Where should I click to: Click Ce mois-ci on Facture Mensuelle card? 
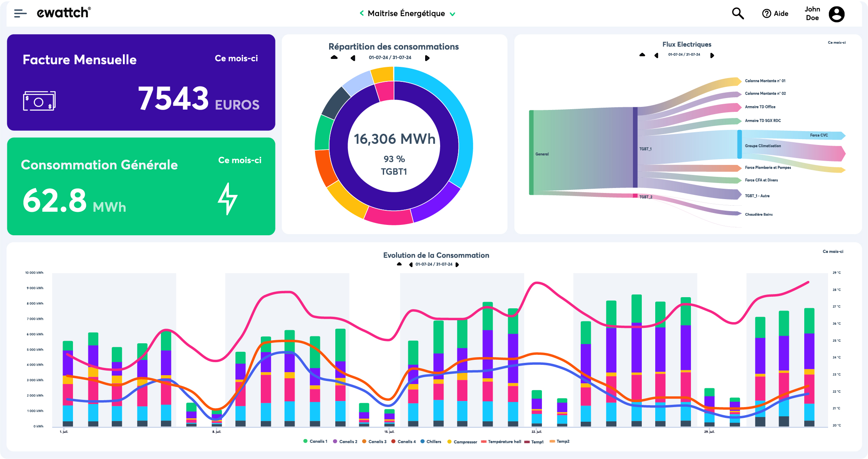tap(236, 58)
